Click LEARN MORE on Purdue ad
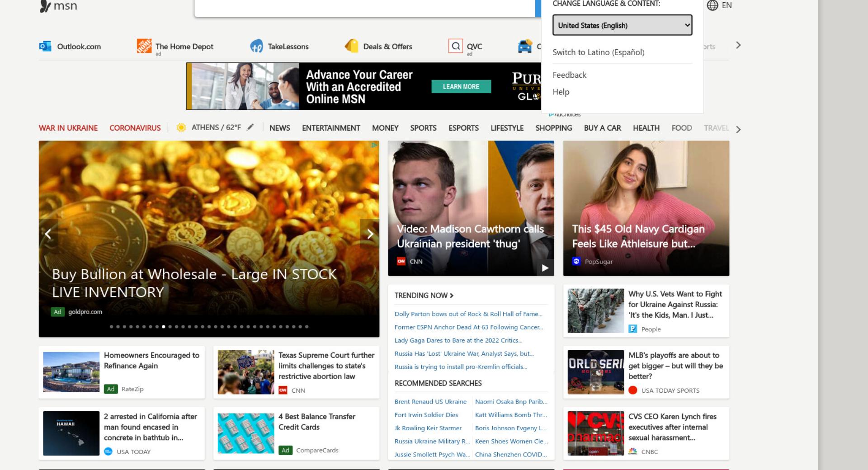Screen dimensions: 868x470 (x=461, y=86)
